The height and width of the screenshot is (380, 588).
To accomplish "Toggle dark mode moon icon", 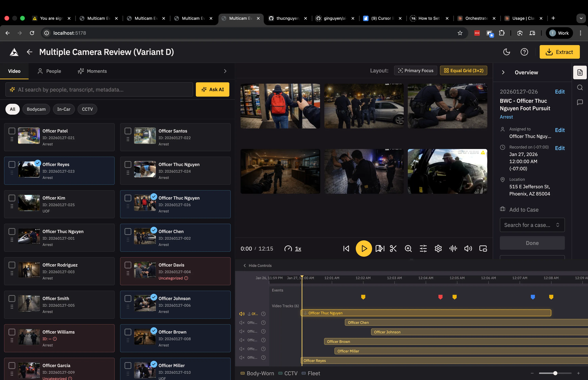I will [x=506, y=52].
